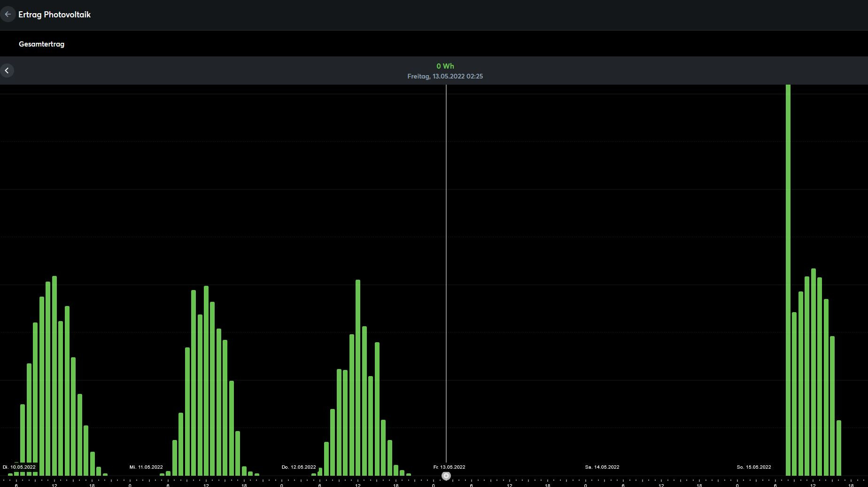Select the first small bar on Tuesday 10.05
The width and height of the screenshot is (868, 487).
point(10,474)
